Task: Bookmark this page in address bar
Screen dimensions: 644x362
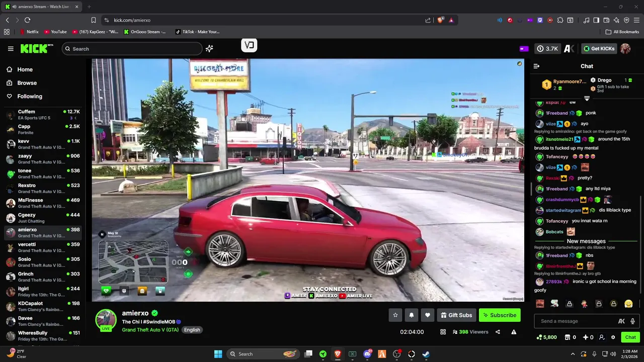Action: (93, 20)
